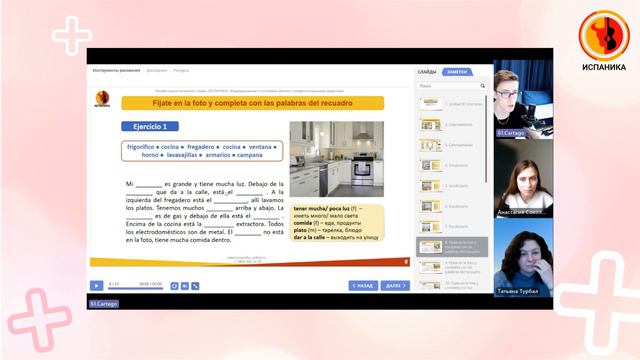Open slide 1 thumbnail in the list

(431, 104)
